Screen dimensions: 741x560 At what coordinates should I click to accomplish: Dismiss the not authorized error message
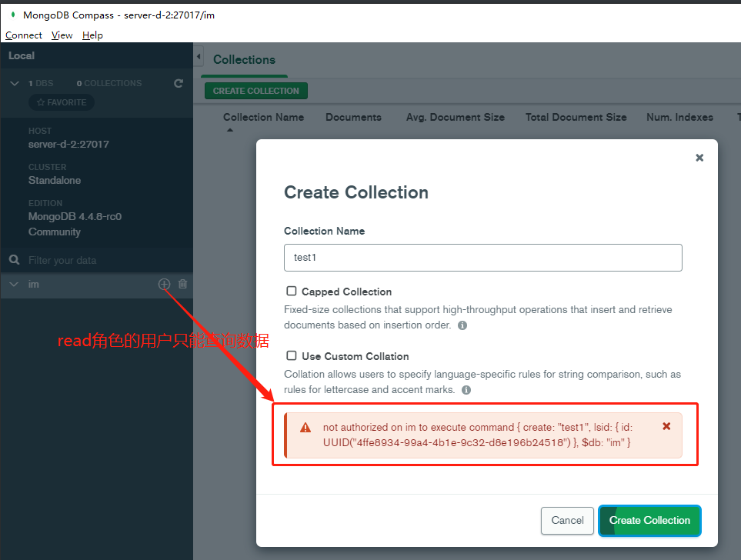(666, 425)
